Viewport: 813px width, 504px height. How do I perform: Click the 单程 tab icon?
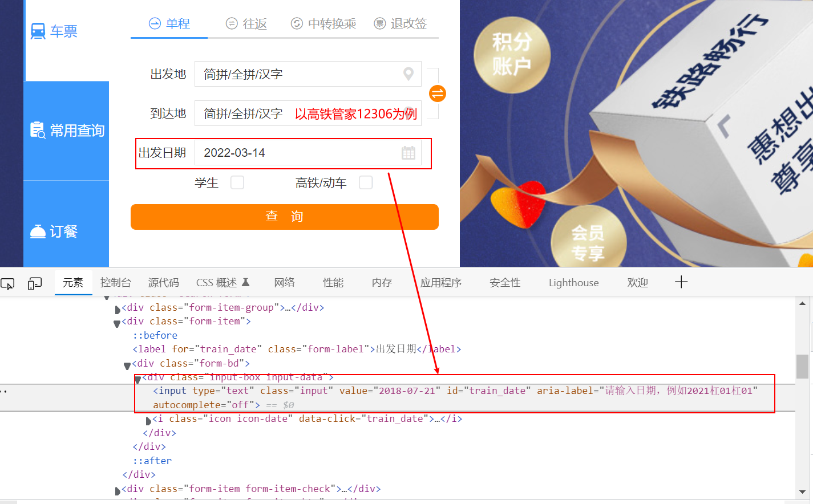tap(155, 23)
